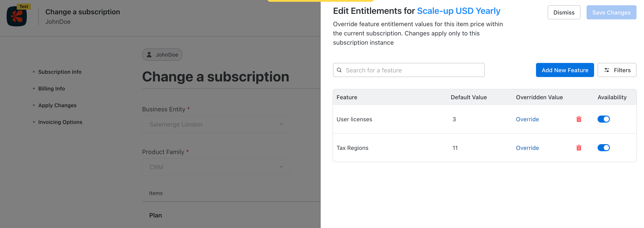644x228 pixels.
Task: Toggle Tax Regions availability off
Action: click(x=604, y=148)
